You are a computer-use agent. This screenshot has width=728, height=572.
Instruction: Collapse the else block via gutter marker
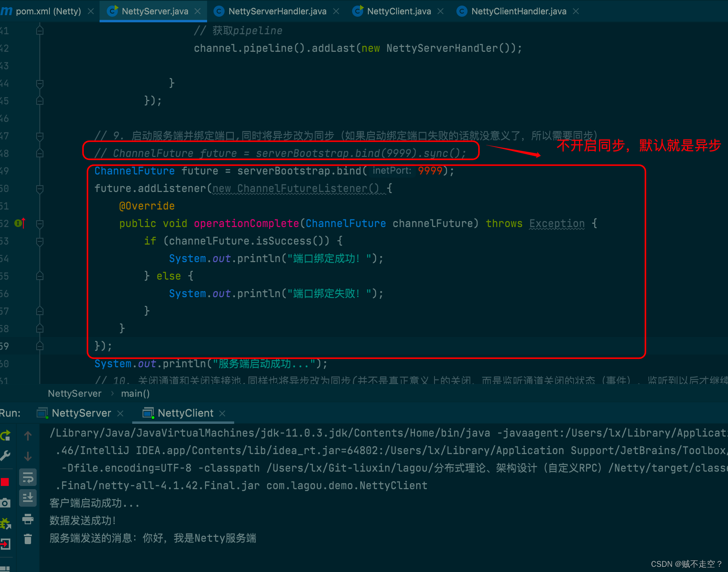coord(40,276)
